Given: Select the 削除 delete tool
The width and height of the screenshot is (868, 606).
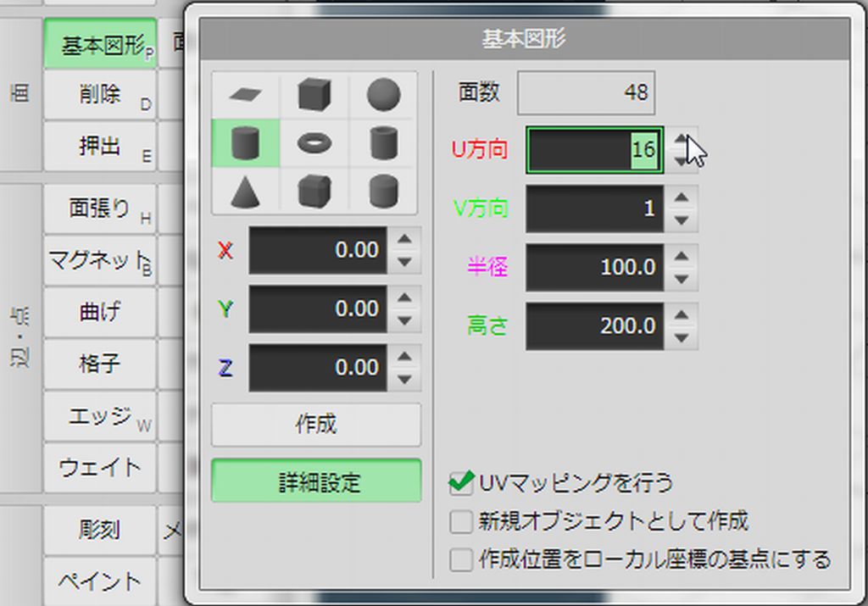Looking at the screenshot, I should click(100, 94).
